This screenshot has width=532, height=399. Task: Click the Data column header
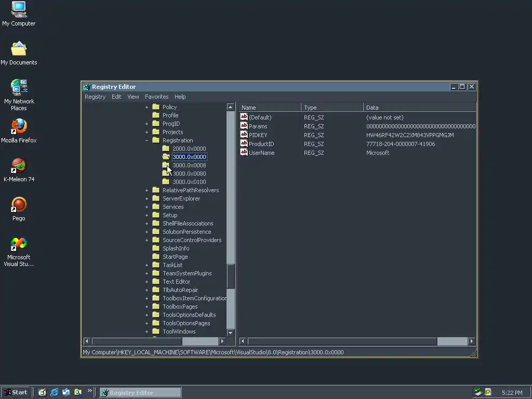point(420,108)
